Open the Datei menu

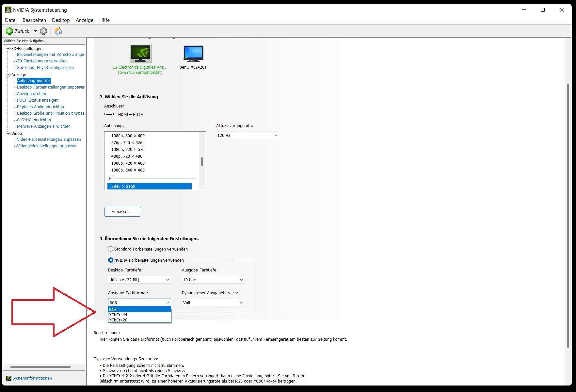[11, 20]
